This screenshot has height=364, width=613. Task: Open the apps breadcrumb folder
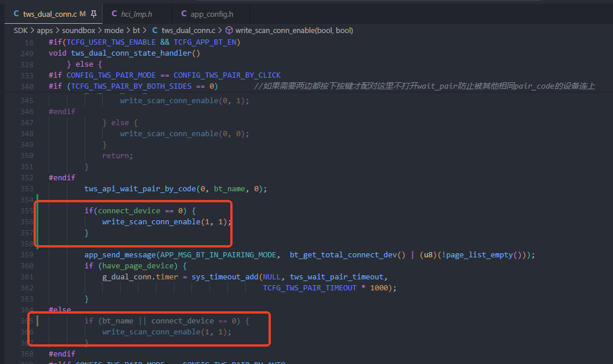tap(45, 31)
